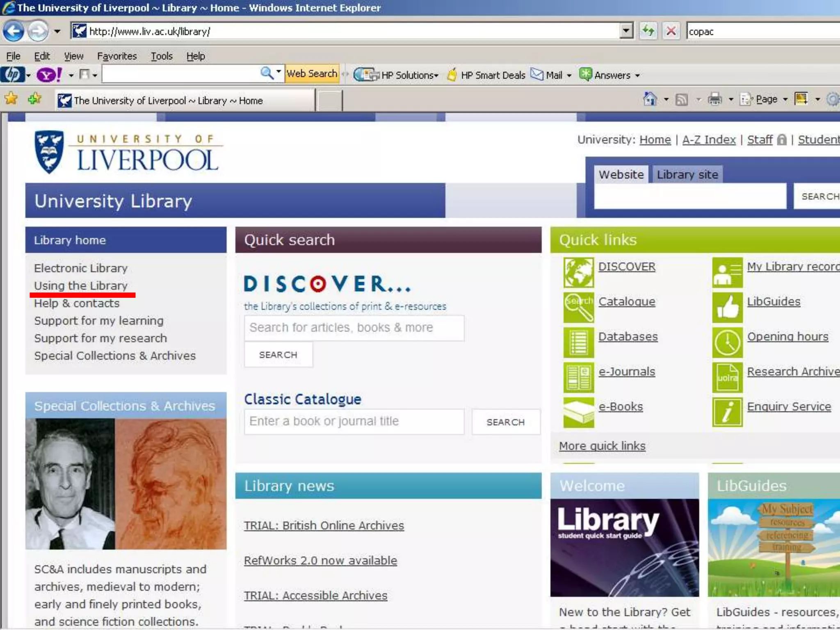Expand the address bar URL dropdown
The image size is (840, 630).
626,31
